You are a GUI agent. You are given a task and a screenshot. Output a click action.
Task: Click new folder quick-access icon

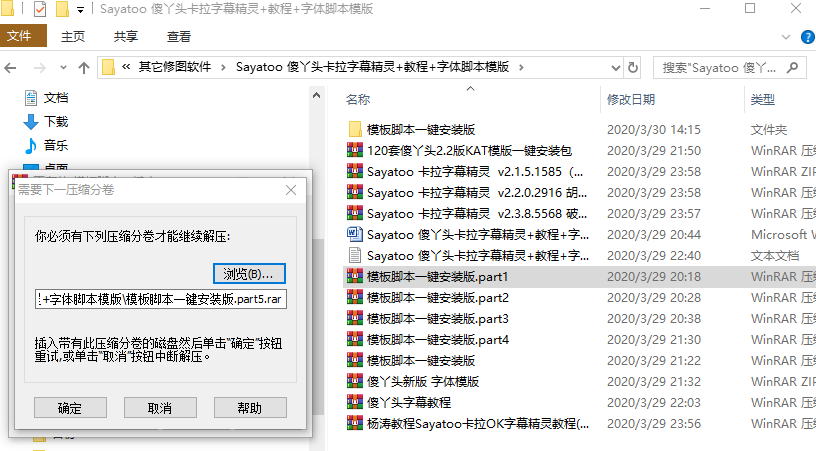(62, 9)
